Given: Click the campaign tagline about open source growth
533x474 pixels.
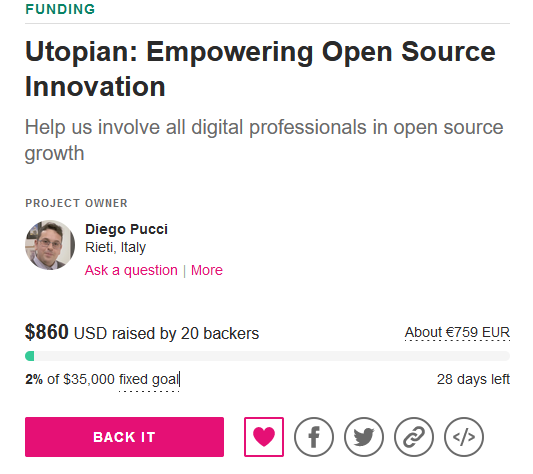Looking at the screenshot, I should click(264, 140).
